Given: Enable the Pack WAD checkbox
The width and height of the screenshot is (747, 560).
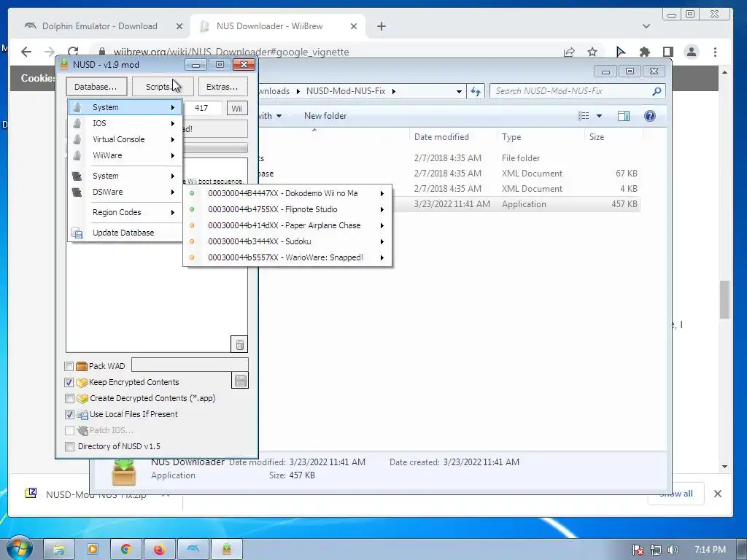Looking at the screenshot, I should coord(69,366).
